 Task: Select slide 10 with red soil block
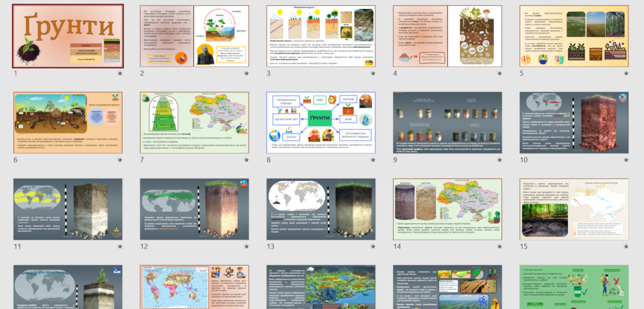click(x=574, y=123)
